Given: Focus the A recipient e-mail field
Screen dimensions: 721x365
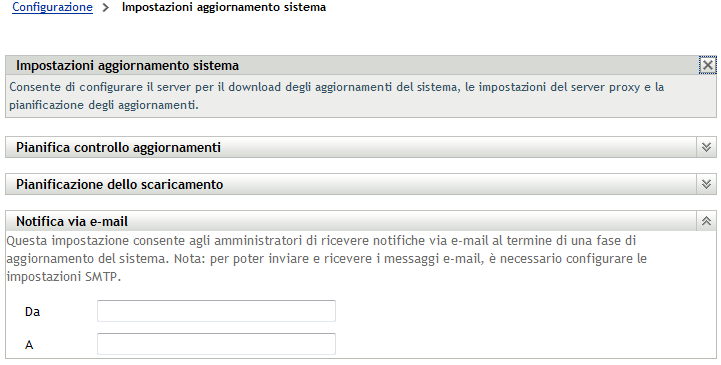Looking at the screenshot, I should tap(216, 344).
